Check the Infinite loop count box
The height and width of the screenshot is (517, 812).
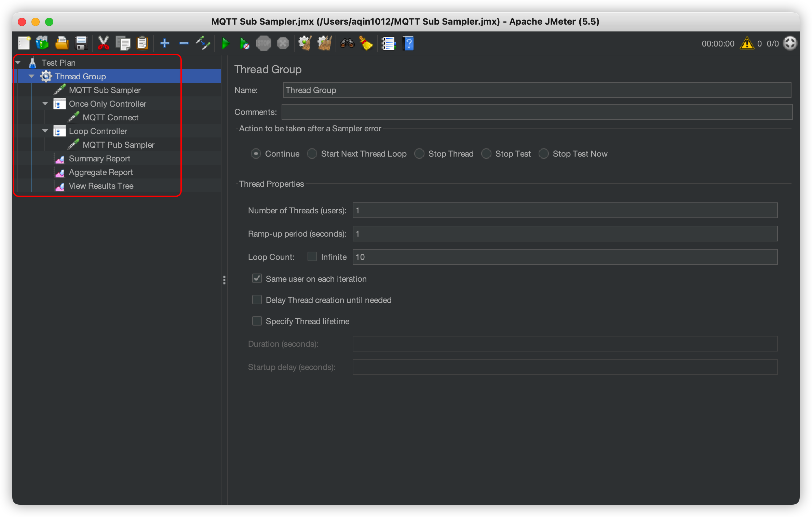pos(312,256)
